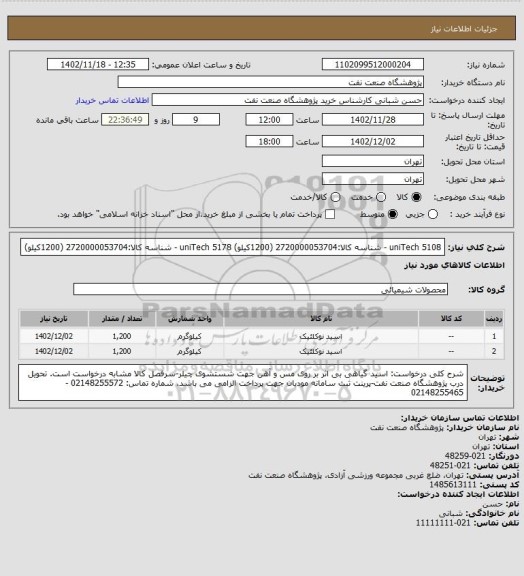Image resolution: width=524 pixels, height=576 pixels.
Task: Choose the متوسط purchase process option
Action: point(393,214)
